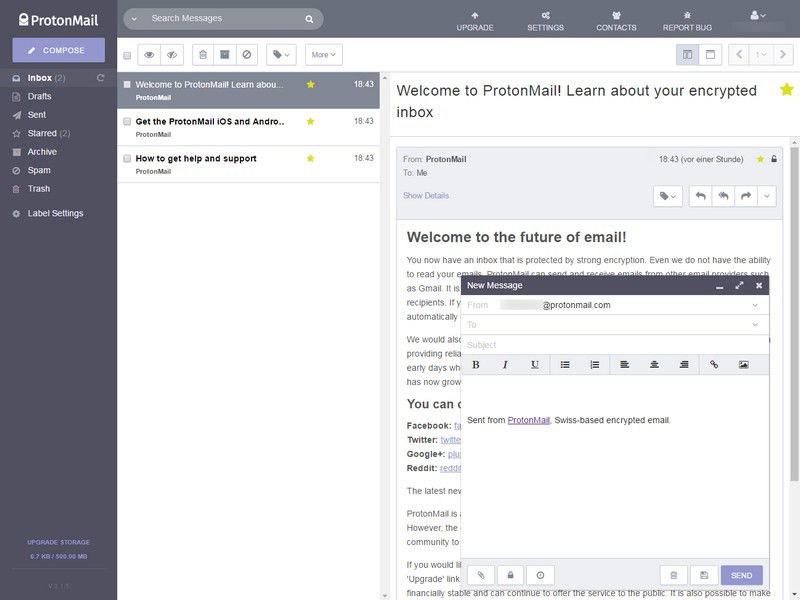Screen dimensions: 800x600
Task: Mark as read with the eye icon
Action: pos(149,55)
